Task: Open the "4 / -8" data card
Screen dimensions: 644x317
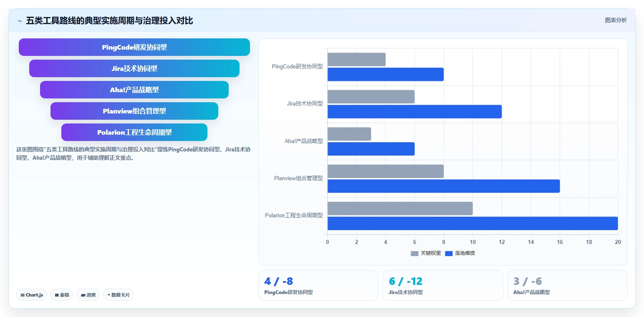Action: click(x=318, y=285)
